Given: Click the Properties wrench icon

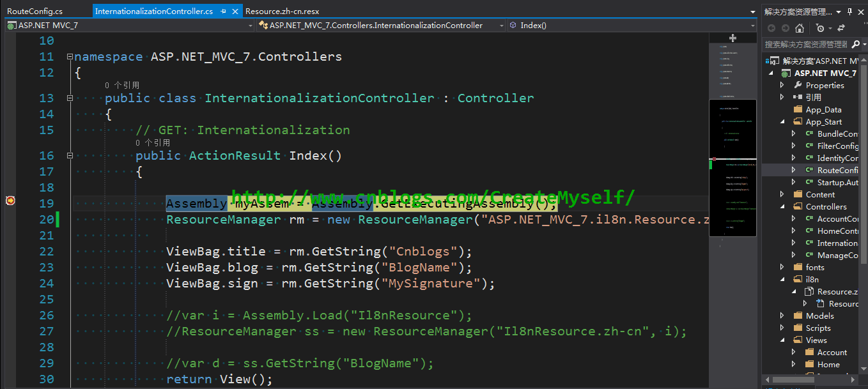Looking at the screenshot, I should [798, 85].
